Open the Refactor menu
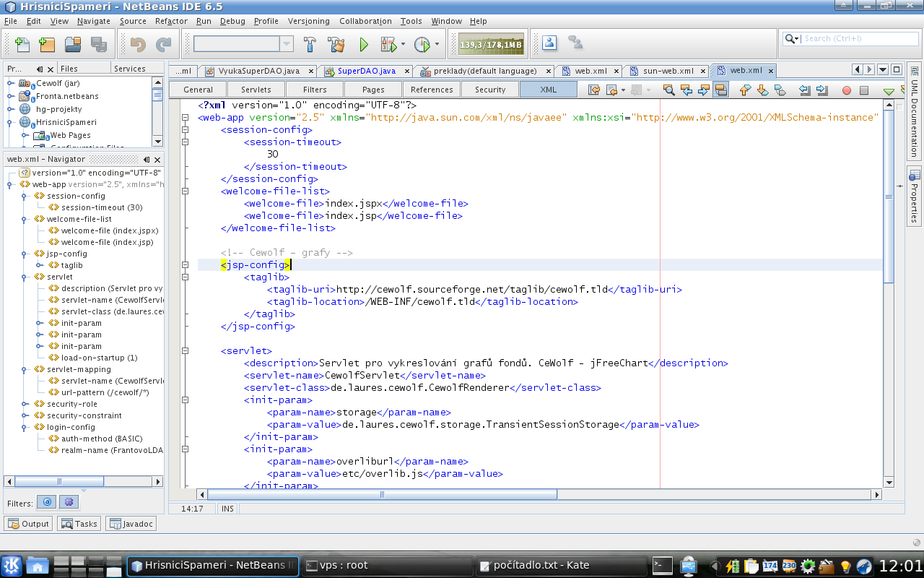This screenshot has height=578, width=924. coord(171,21)
